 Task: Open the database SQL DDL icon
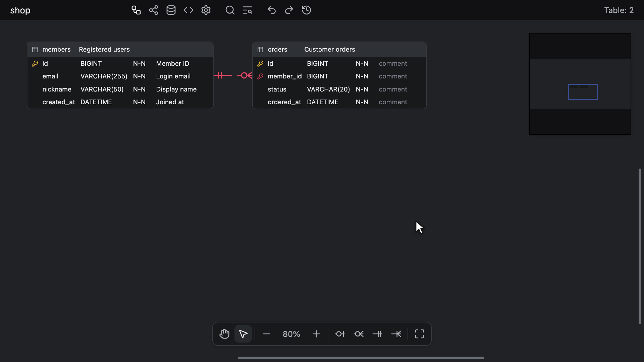point(171,10)
